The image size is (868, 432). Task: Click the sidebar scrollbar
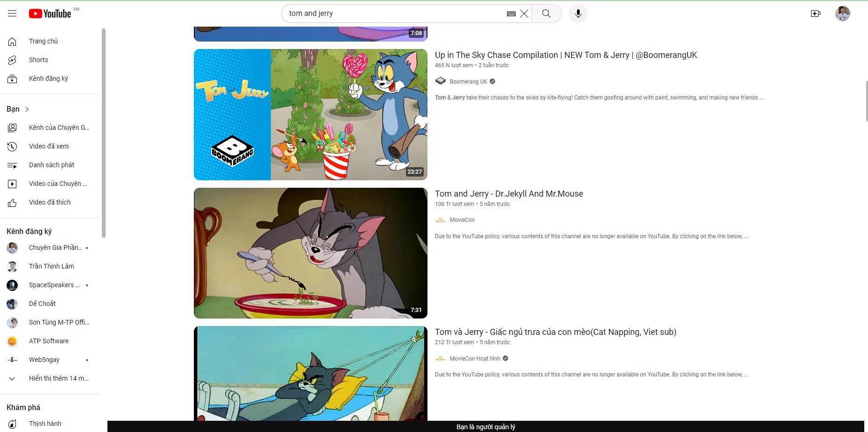tap(103, 133)
